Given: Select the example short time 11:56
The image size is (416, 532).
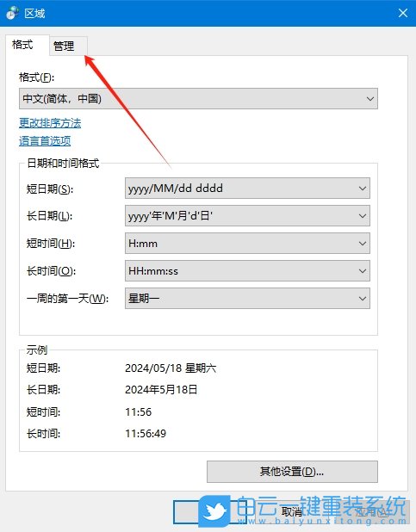Looking at the screenshot, I should (138, 411).
